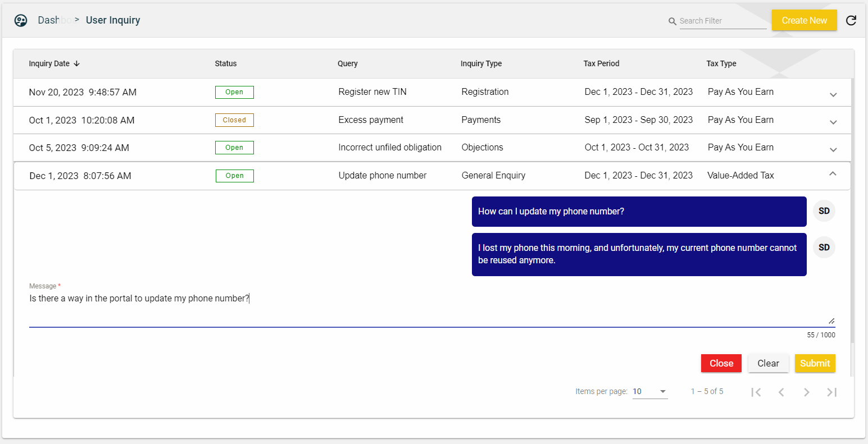Click the Inquiry Date sort arrow

[77, 63]
